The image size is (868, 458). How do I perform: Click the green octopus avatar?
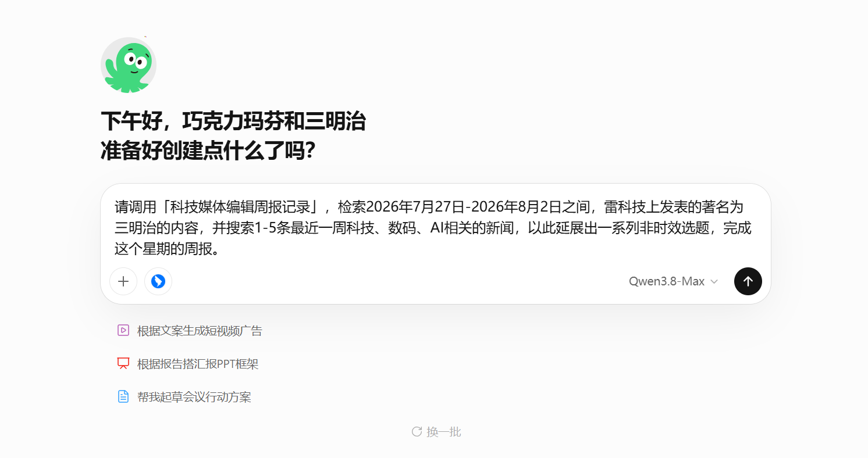129,65
